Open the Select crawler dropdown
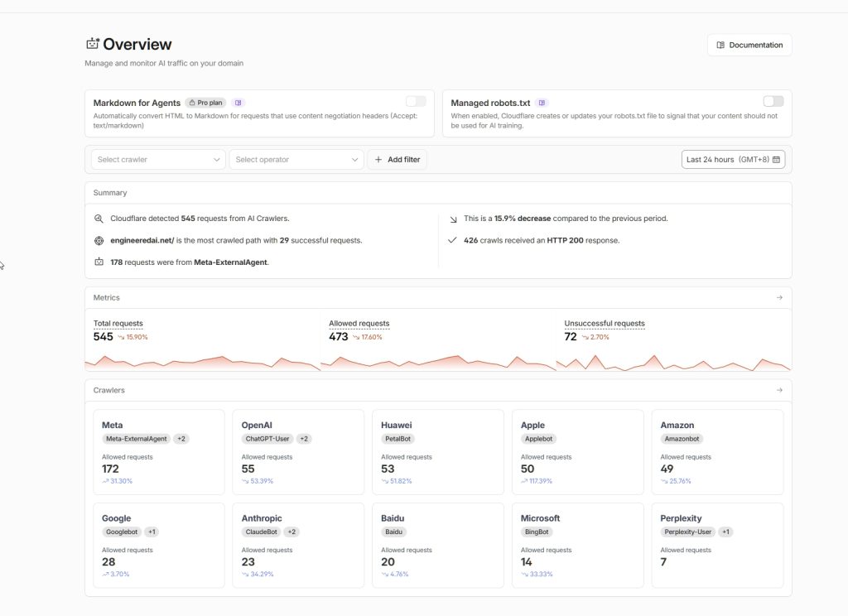Viewport: 848px width, 616px height. coord(158,160)
